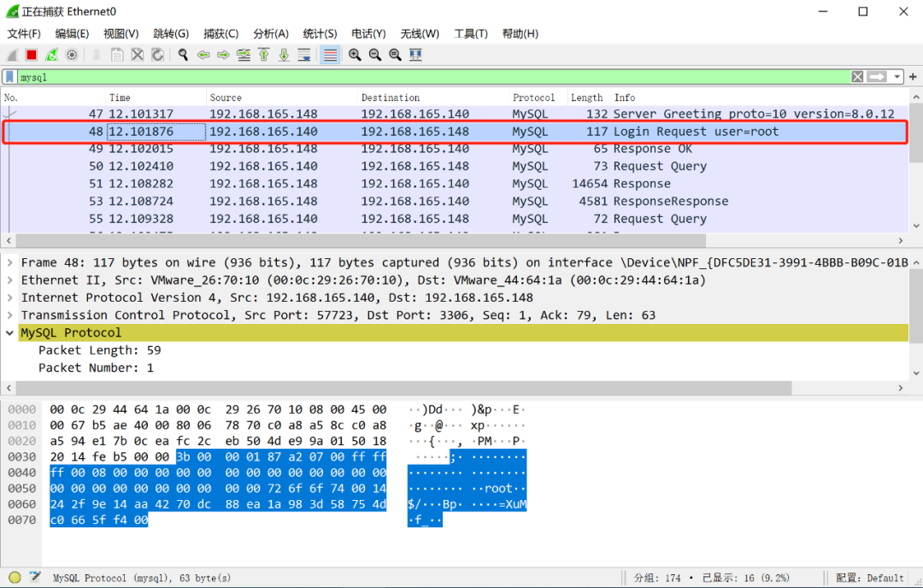Reset text zoom to normal size
Viewport: 923px width, 588px height.
395,55
